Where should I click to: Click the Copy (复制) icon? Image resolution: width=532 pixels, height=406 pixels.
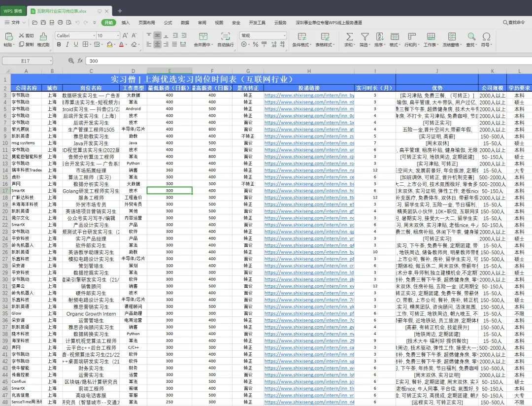[21, 44]
